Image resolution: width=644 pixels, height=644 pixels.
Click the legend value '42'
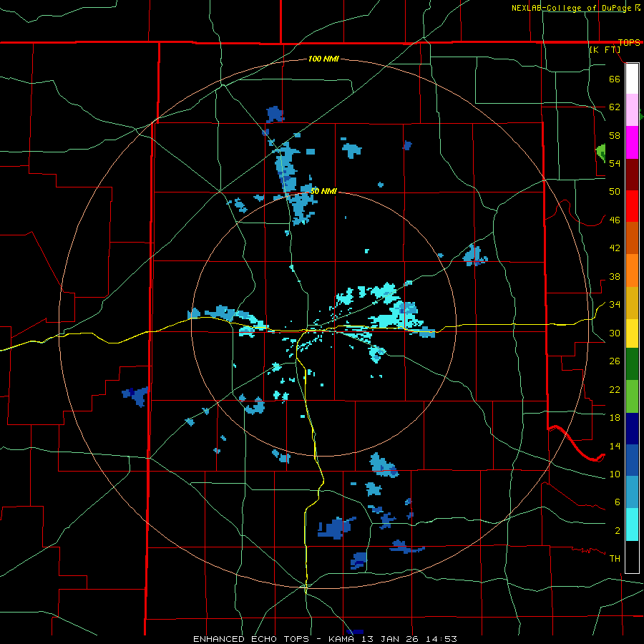(x=615, y=248)
